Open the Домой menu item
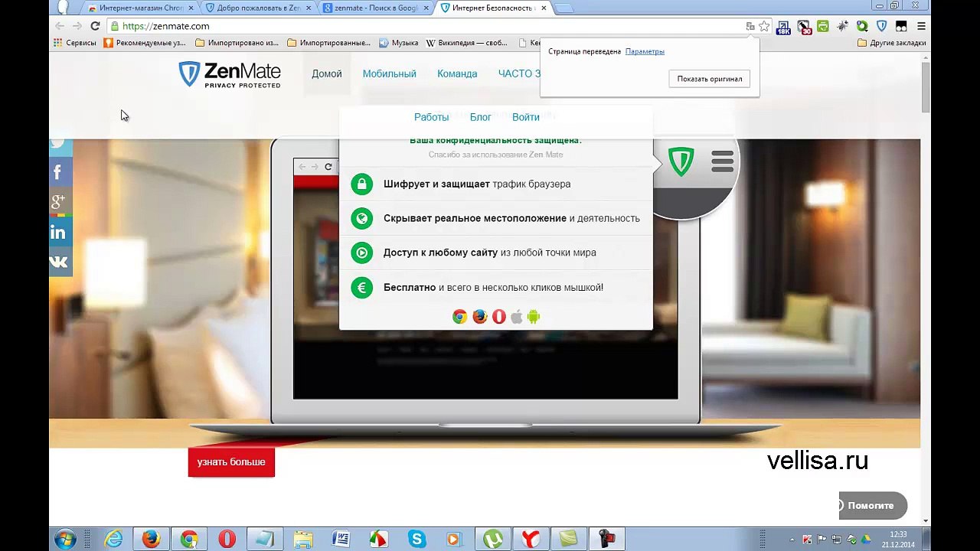The width and height of the screenshot is (980, 551). coord(327,73)
